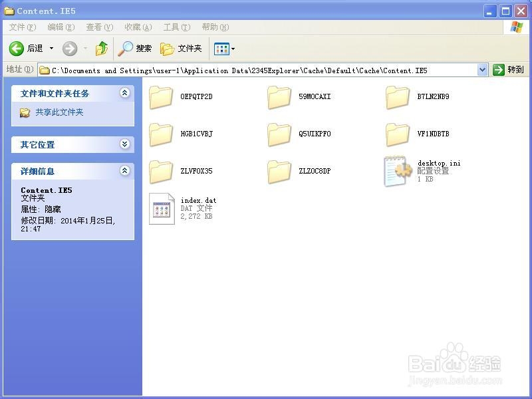
Task: Collapse the 详细信息 panel
Action: [124, 171]
